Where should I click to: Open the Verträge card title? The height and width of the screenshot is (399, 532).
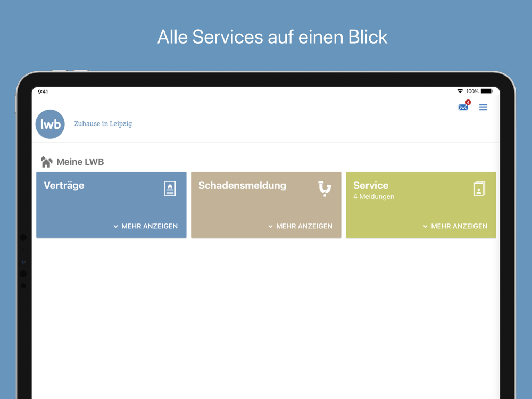64,186
